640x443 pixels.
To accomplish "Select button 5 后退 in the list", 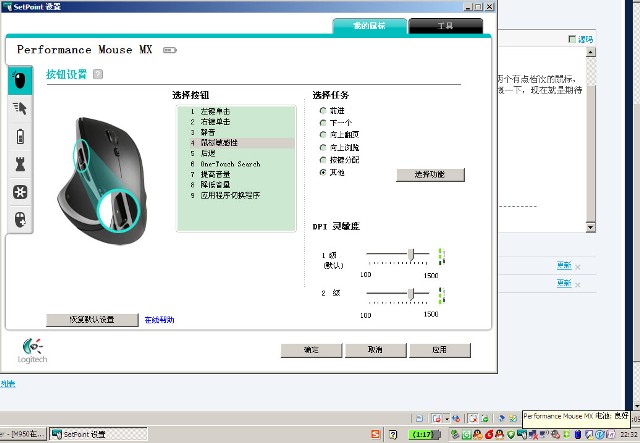I will coord(236,154).
